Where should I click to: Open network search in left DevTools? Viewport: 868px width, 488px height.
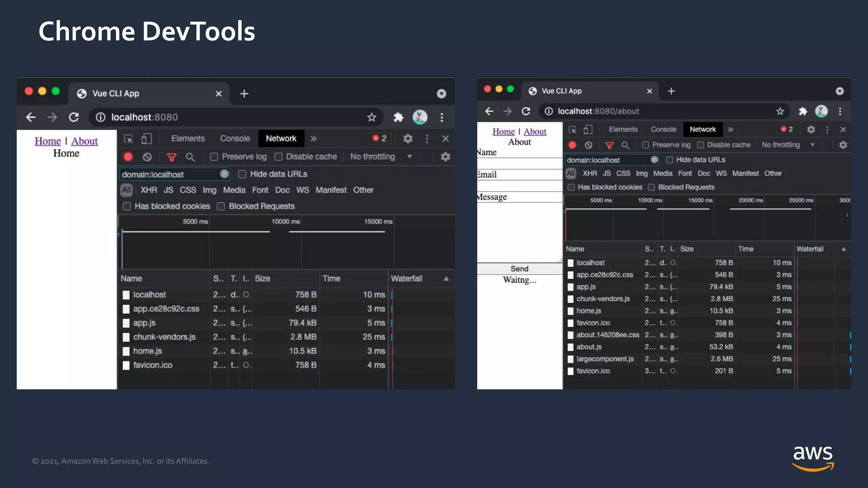(190, 157)
